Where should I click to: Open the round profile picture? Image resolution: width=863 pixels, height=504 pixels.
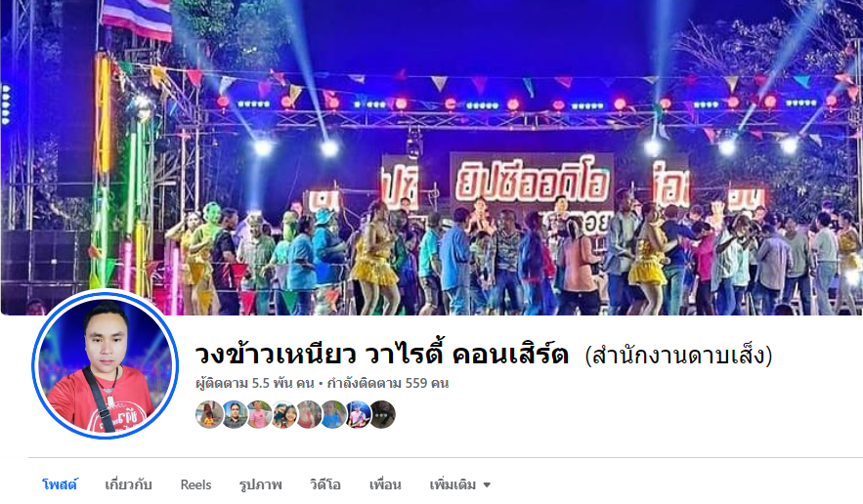[106, 364]
